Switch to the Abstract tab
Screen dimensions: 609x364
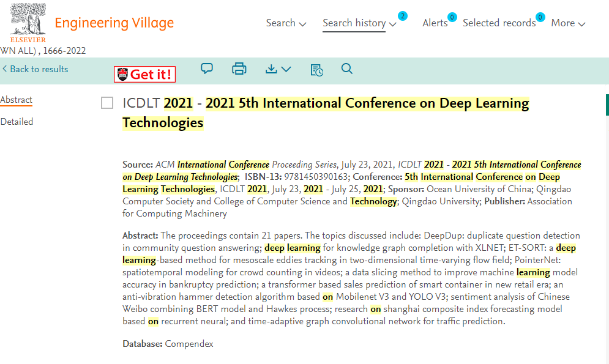coord(17,100)
